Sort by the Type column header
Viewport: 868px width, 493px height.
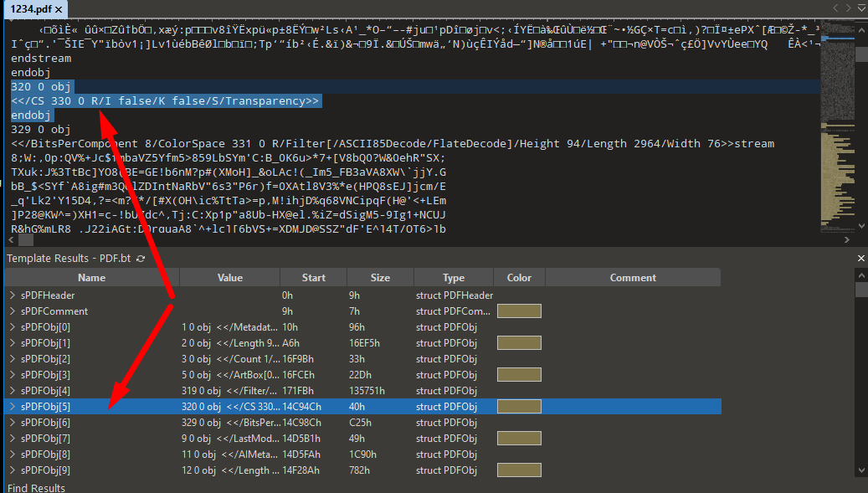tap(454, 278)
